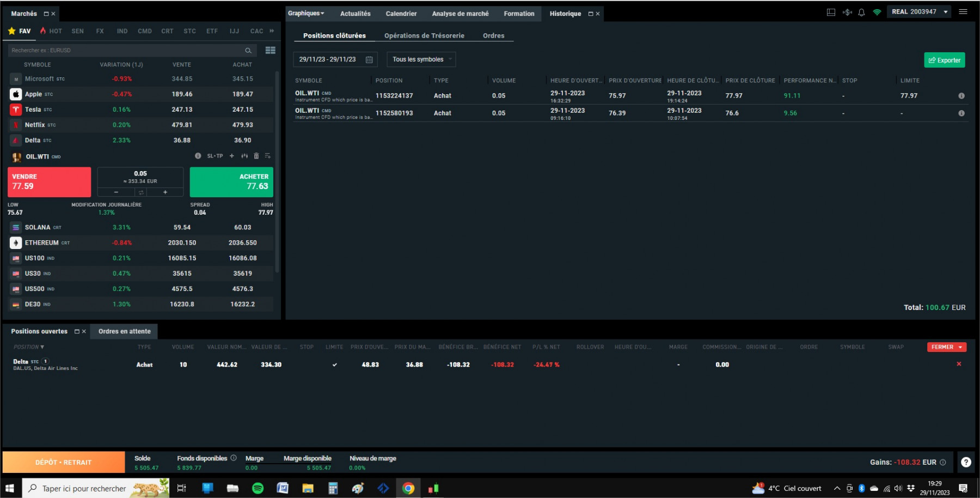This screenshot has height=498, width=980.
Task: Switch market list view with grid icon
Action: click(x=270, y=50)
